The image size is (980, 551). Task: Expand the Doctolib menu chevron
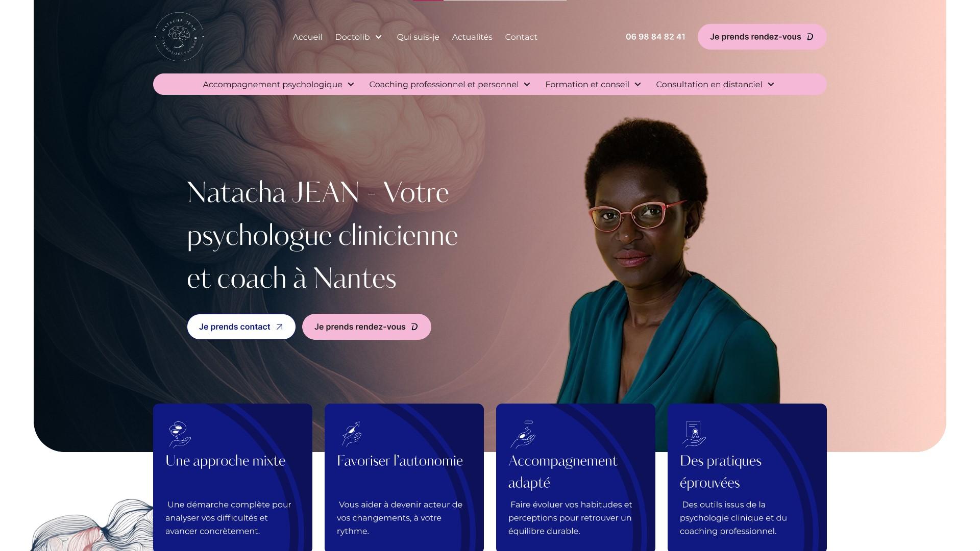tap(378, 37)
